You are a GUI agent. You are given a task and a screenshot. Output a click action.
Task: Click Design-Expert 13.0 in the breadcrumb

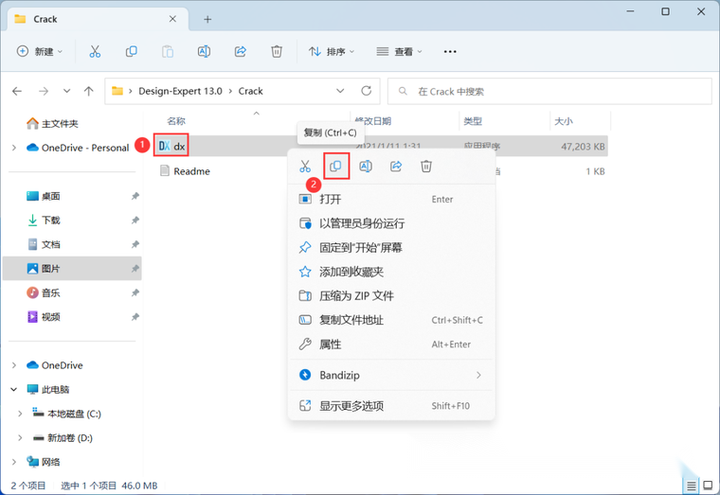pos(180,91)
